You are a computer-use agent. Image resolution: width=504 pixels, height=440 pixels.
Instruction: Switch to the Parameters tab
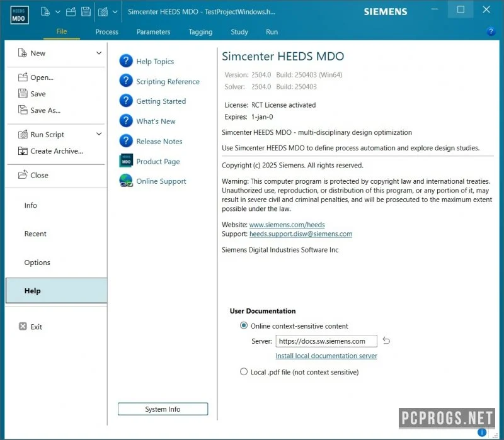(153, 32)
